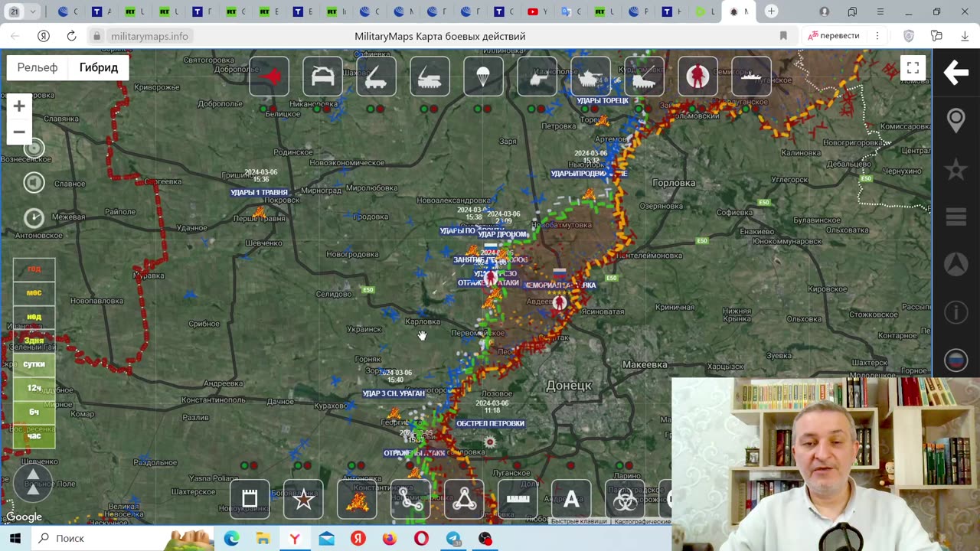Click red dot under parachute icon
This screenshot has width=980, height=551.
[488, 109]
